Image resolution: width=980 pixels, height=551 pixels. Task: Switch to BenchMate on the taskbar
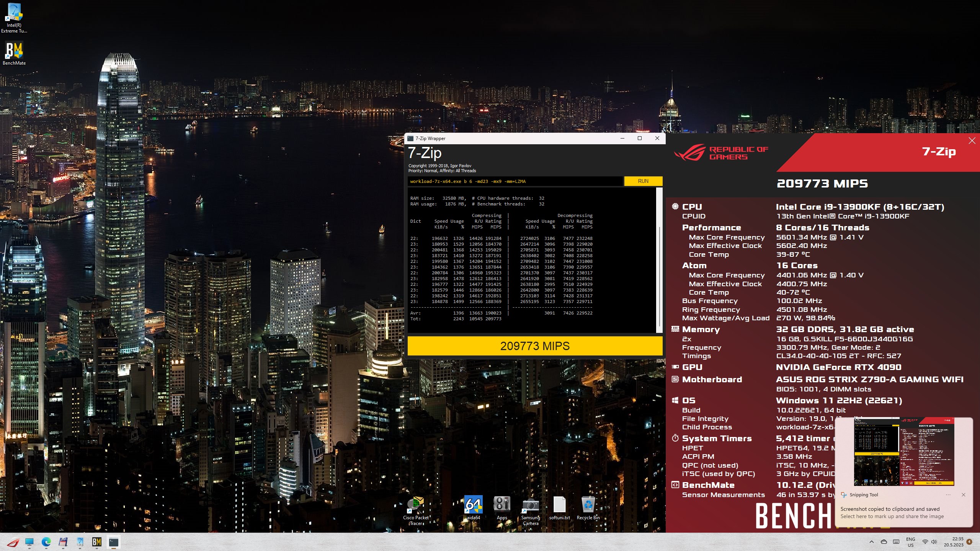coord(97,542)
